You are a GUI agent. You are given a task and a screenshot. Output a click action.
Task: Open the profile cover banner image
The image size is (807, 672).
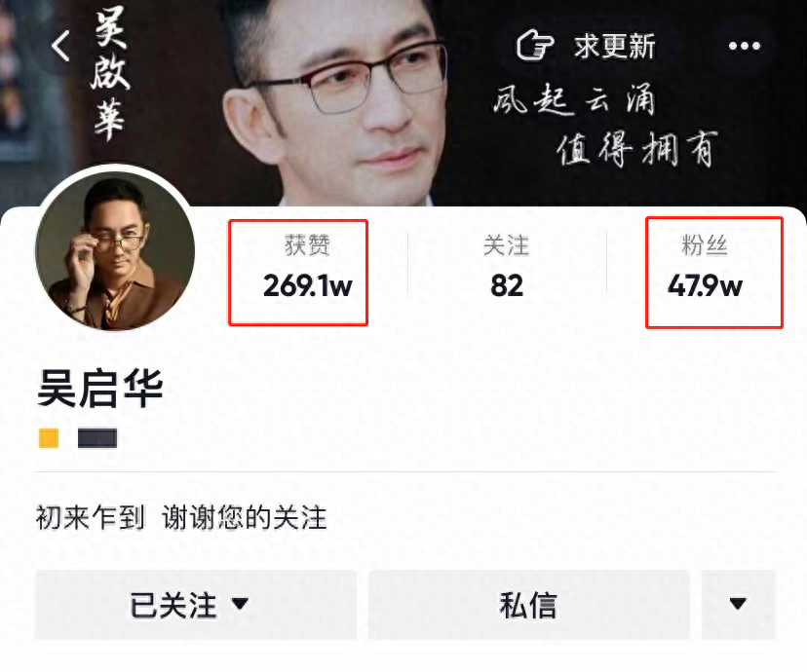(403, 103)
